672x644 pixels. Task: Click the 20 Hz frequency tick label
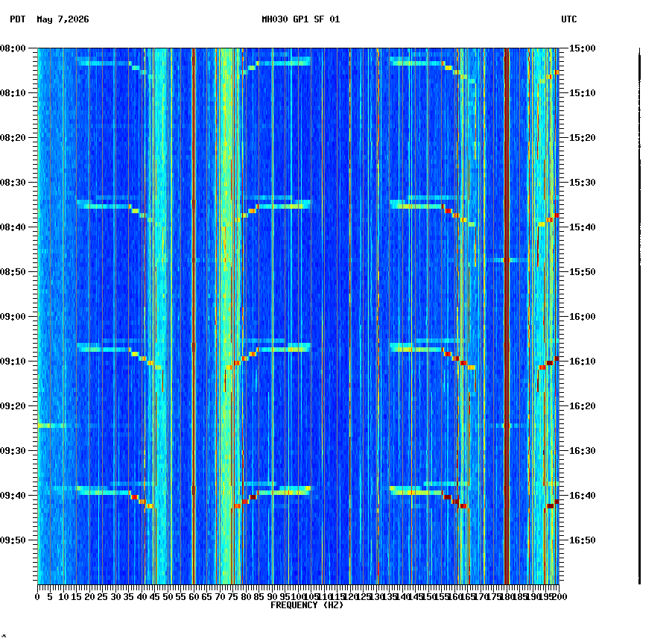point(89,597)
